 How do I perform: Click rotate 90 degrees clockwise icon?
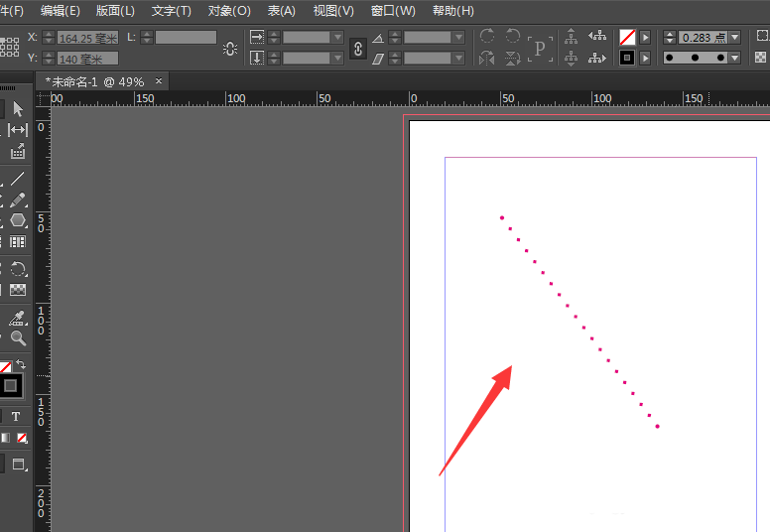(x=487, y=36)
